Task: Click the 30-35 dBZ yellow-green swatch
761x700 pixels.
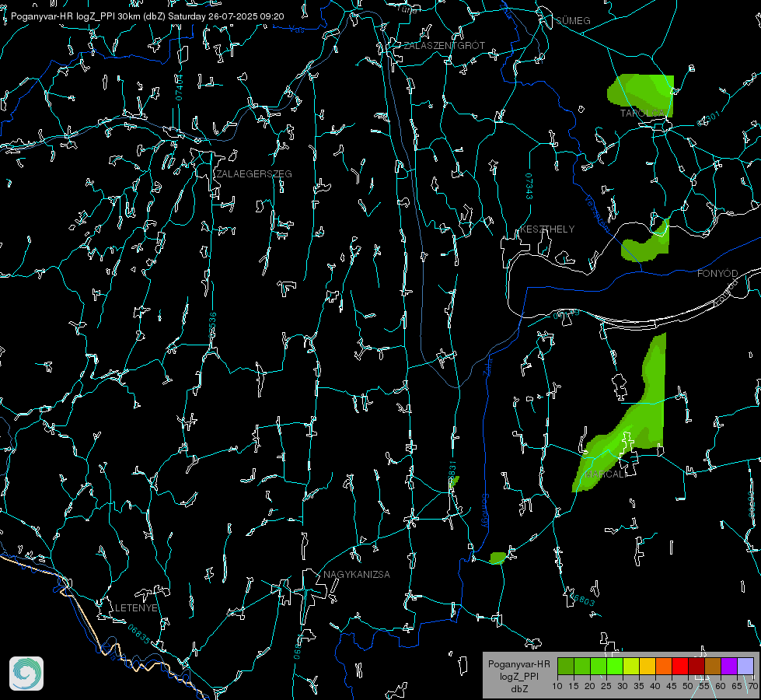Action: pyautogui.click(x=631, y=666)
